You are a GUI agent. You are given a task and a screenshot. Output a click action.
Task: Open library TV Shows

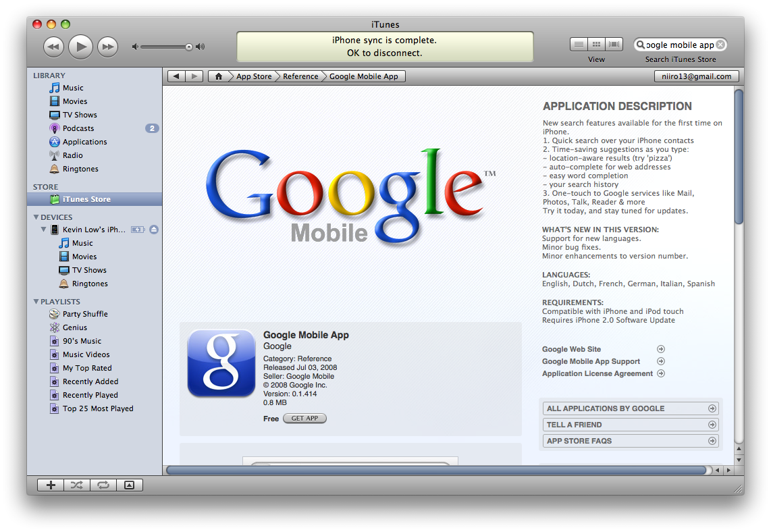click(95, 115)
